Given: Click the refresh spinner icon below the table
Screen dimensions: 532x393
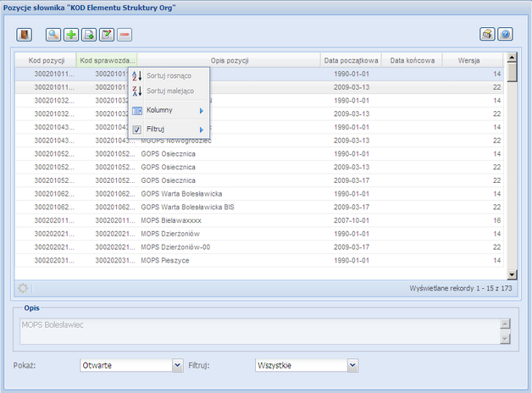Looking at the screenshot, I should 23,288.
